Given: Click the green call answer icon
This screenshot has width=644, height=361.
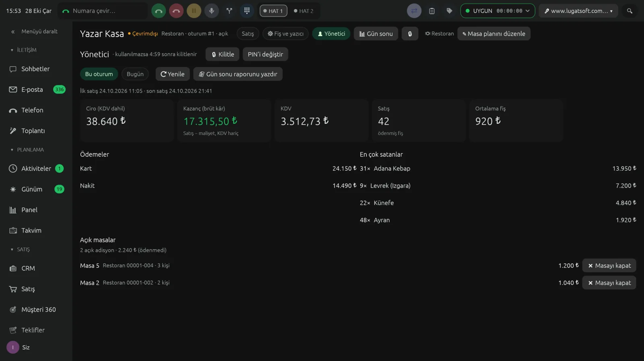Looking at the screenshot, I should pyautogui.click(x=159, y=11).
